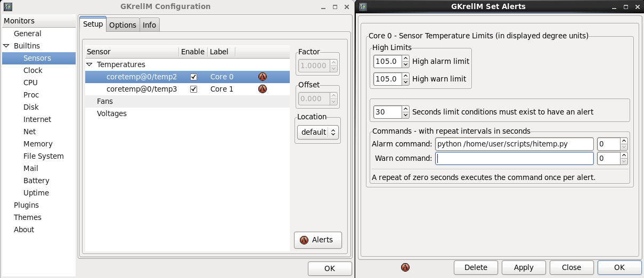Click alert icon in Core 1 row
This screenshot has width=644, height=278.
point(262,89)
